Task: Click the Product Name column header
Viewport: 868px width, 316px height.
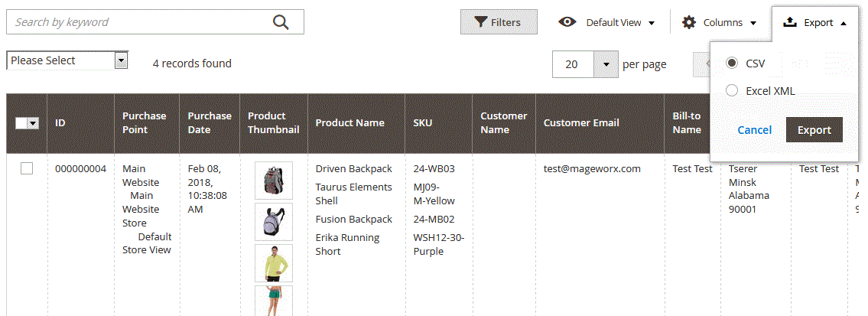Action: pyautogui.click(x=356, y=123)
